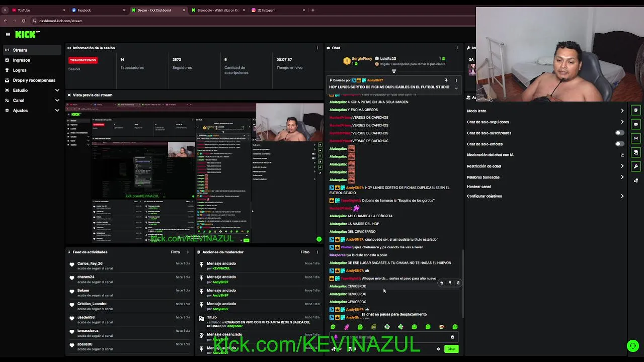This screenshot has width=644, height=362.
Task: Open the emoji picker in the message box
Action: click(452, 337)
